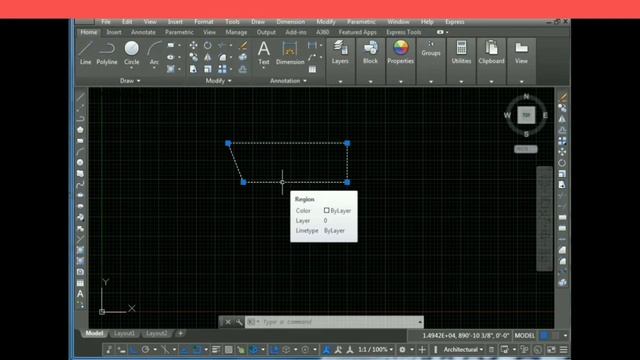640x360 pixels.
Task: Click Erase icon atop right vertical toolbar
Action: (562, 97)
